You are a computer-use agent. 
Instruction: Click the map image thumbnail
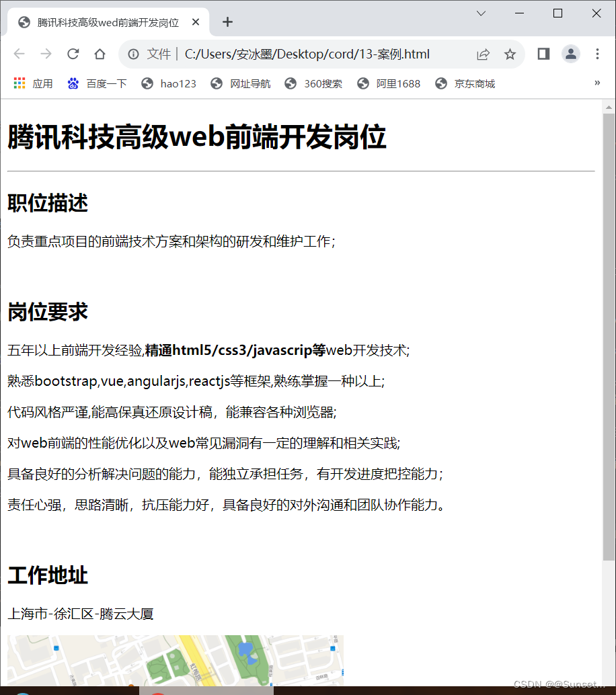point(175,661)
